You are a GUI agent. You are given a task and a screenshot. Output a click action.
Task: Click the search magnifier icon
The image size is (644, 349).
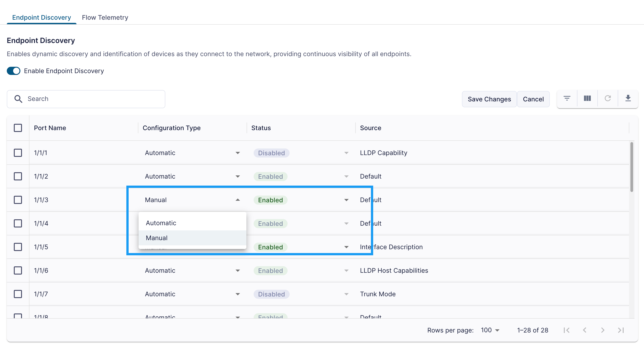(18, 99)
